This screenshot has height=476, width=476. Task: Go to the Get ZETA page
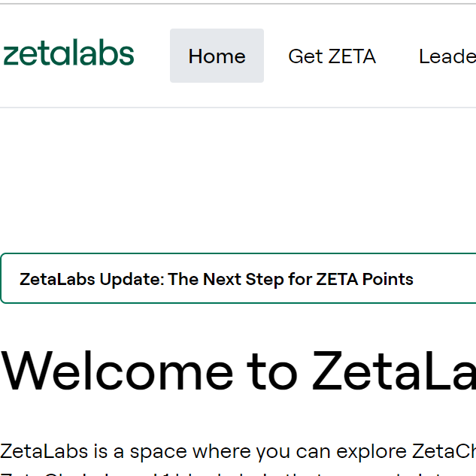coord(332,56)
